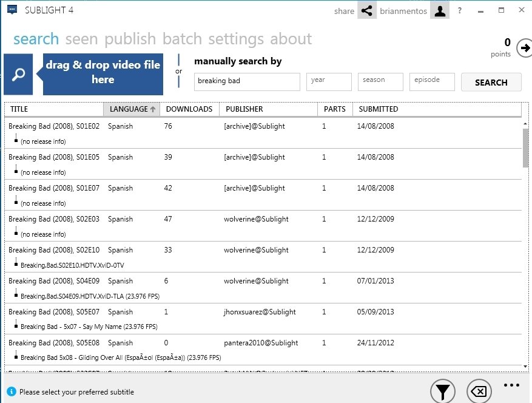Click the brianmentos username
This screenshot has height=403, width=532.
pyautogui.click(x=403, y=11)
